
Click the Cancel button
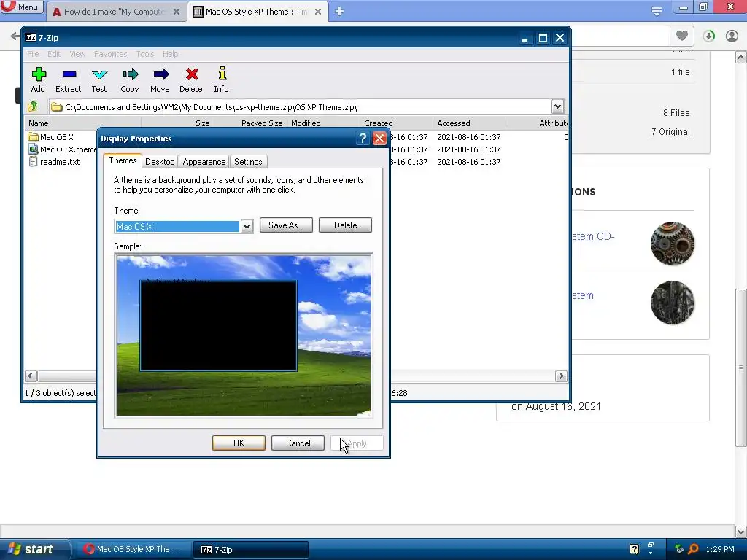tap(298, 443)
